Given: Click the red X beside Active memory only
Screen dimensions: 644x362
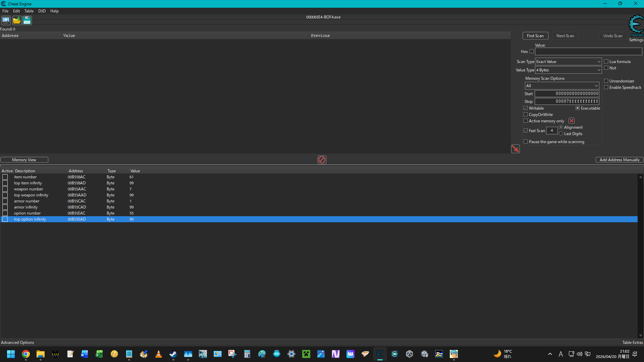Looking at the screenshot, I should [x=572, y=121].
